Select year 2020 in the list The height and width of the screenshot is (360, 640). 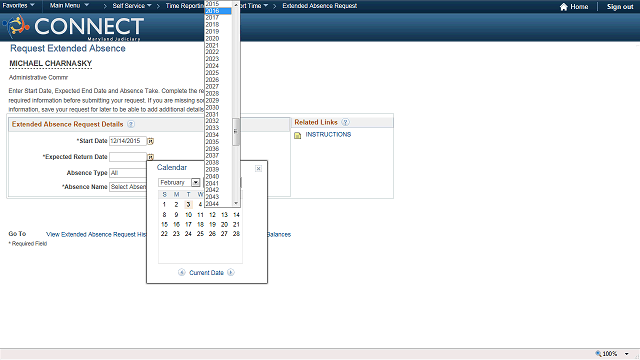pos(218,39)
